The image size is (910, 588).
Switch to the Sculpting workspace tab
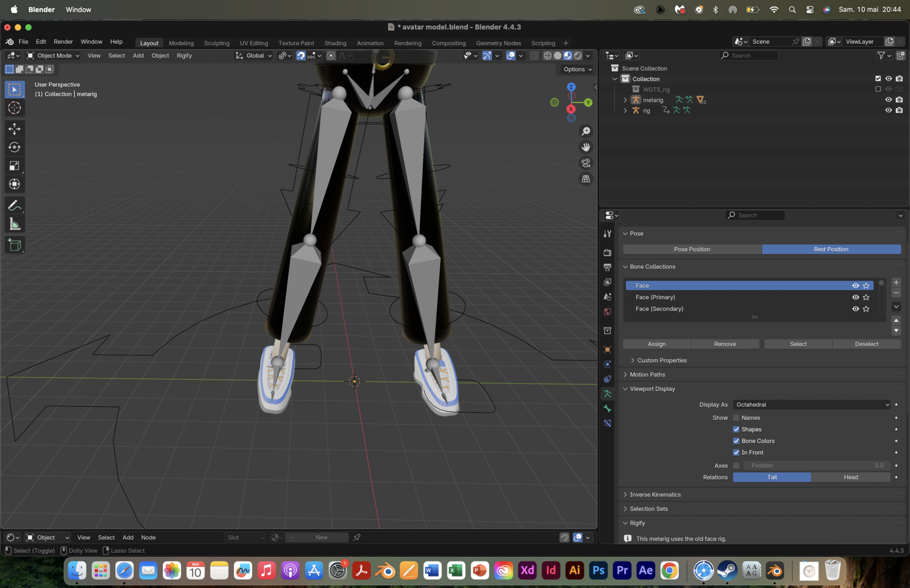pos(216,43)
